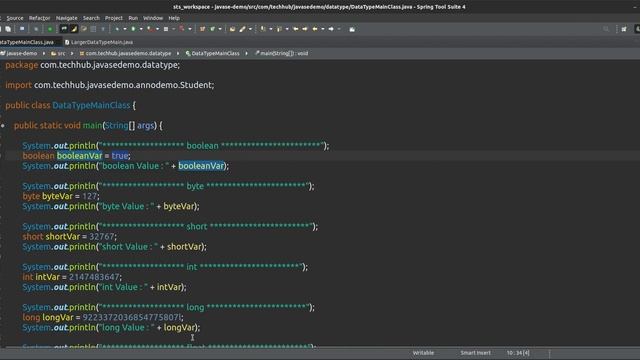Image resolution: width=640 pixels, height=360 pixels.
Task: Open the Help menu
Action: [x=174, y=18]
